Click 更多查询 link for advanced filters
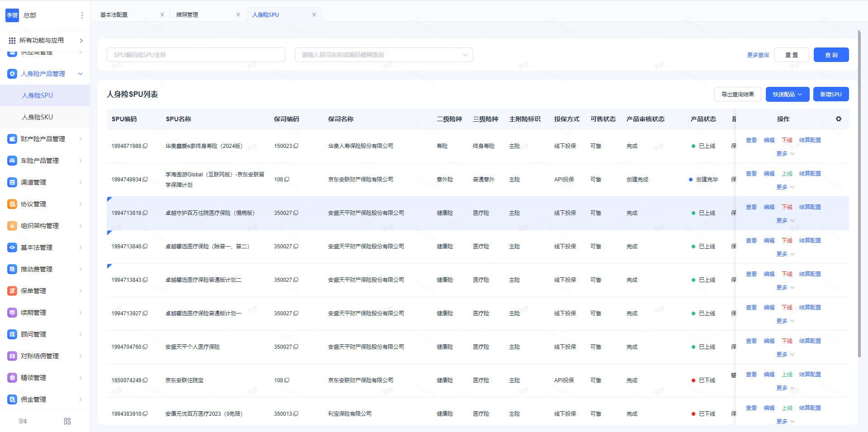Screen dimensions: 868x432 click(x=758, y=55)
